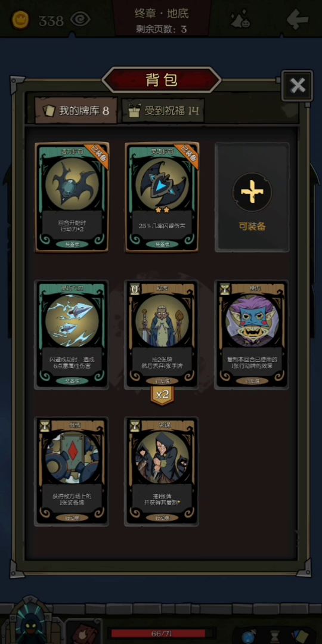Click the blue potion icon at bottom
The image size is (322, 644).
[x=249, y=636]
